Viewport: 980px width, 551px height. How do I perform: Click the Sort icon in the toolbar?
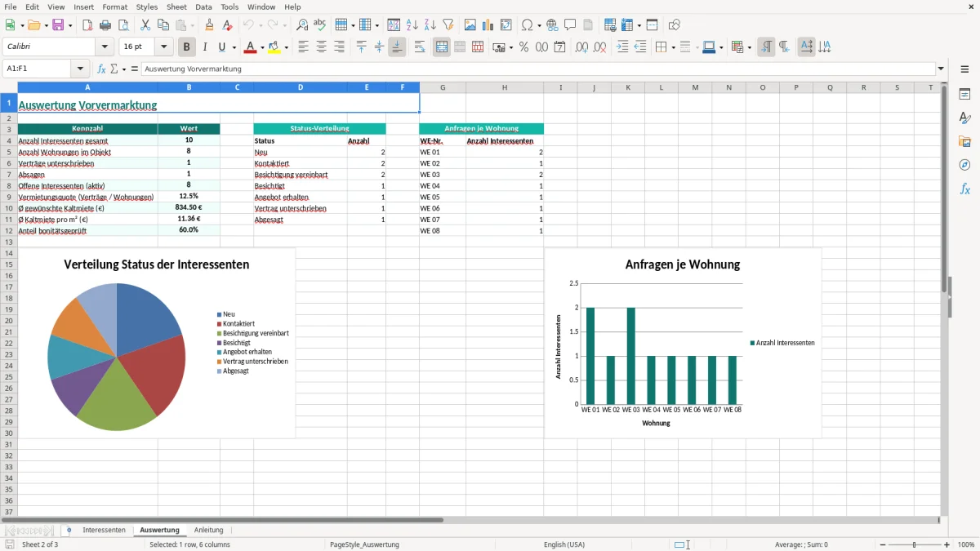[394, 25]
